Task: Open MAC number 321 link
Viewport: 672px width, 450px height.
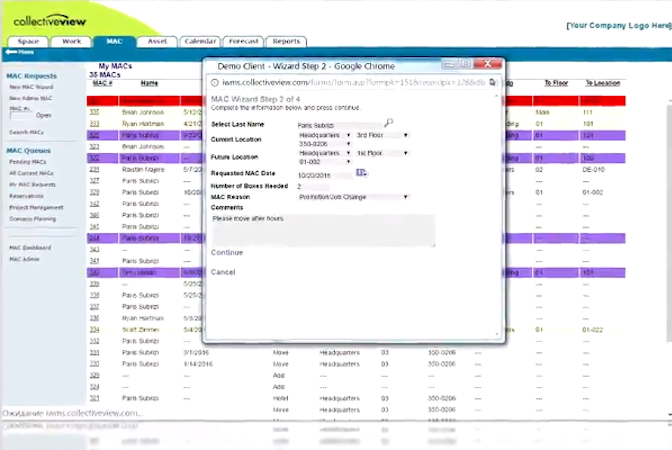Action: click(x=94, y=398)
